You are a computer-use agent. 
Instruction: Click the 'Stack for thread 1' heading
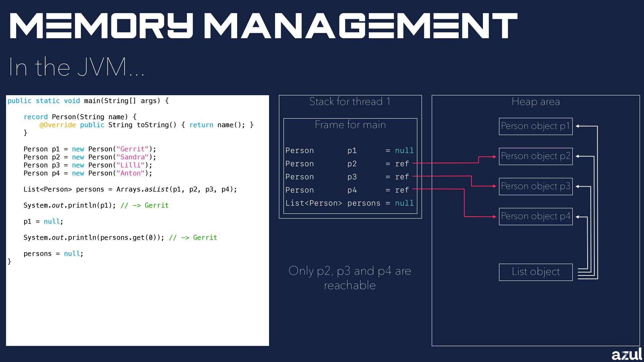(x=350, y=102)
